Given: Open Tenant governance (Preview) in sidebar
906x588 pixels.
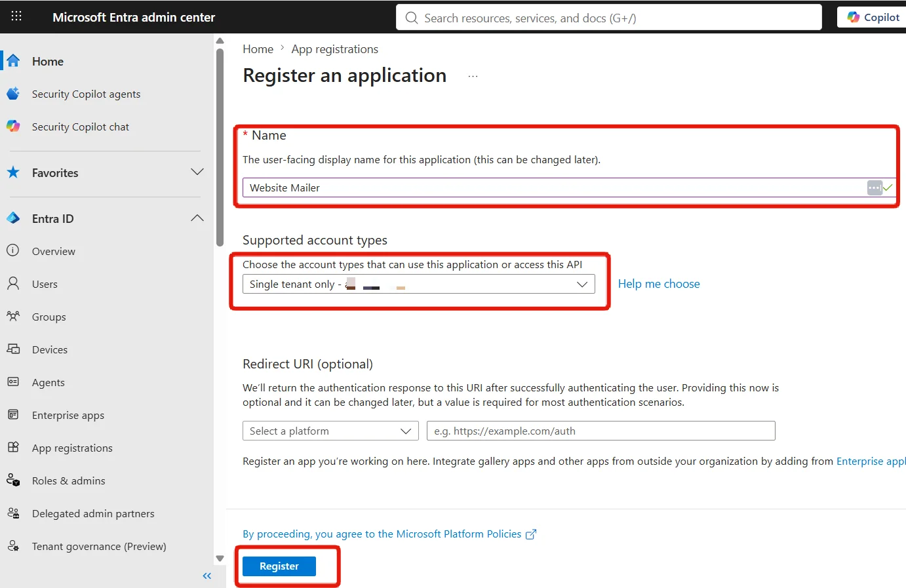Looking at the screenshot, I should [x=99, y=546].
